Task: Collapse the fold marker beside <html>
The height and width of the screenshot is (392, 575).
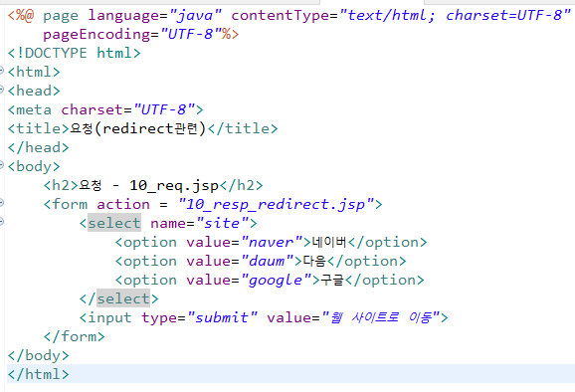Action: [1, 70]
